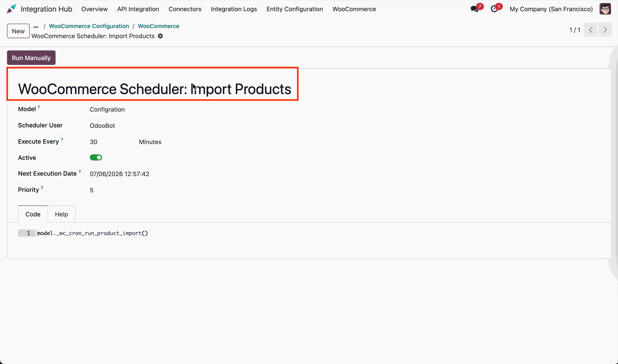Follow the WooCommerce breadcrumb link
This screenshot has height=364, width=618.
158,26
